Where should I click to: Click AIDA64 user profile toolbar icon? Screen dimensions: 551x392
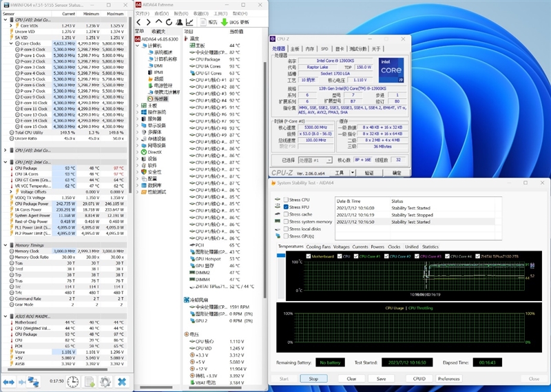coord(179,22)
